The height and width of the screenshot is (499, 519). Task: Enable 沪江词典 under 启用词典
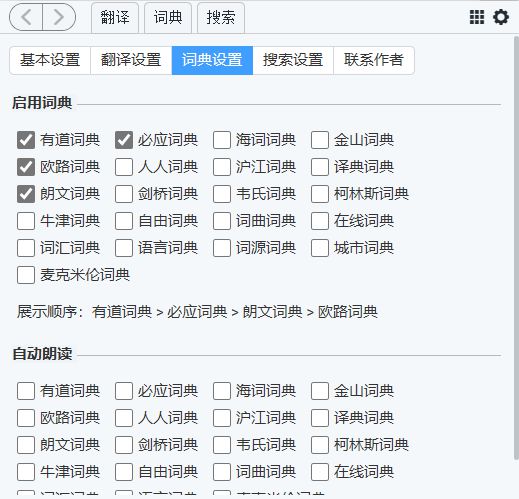222,167
